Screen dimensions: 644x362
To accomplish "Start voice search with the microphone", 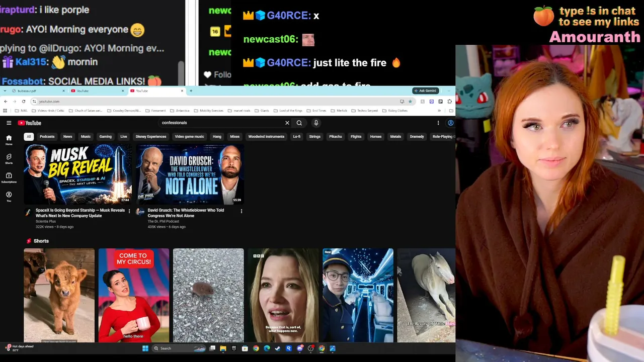I will [x=316, y=123].
